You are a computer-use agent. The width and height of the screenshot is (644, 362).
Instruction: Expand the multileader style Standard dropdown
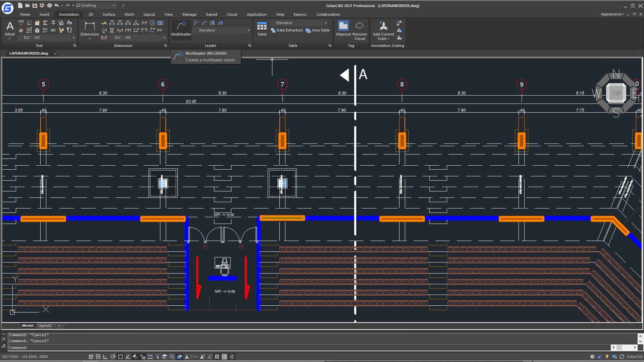click(x=248, y=31)
